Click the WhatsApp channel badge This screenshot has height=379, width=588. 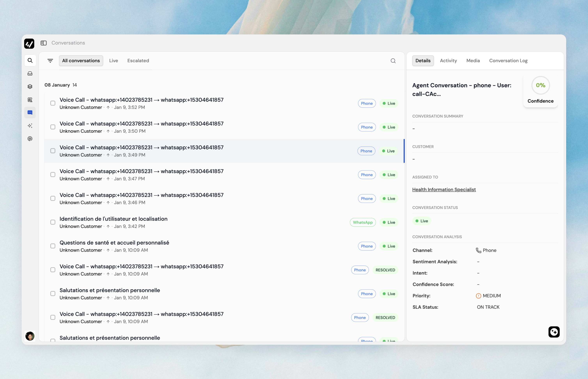(x=363, y=222)
